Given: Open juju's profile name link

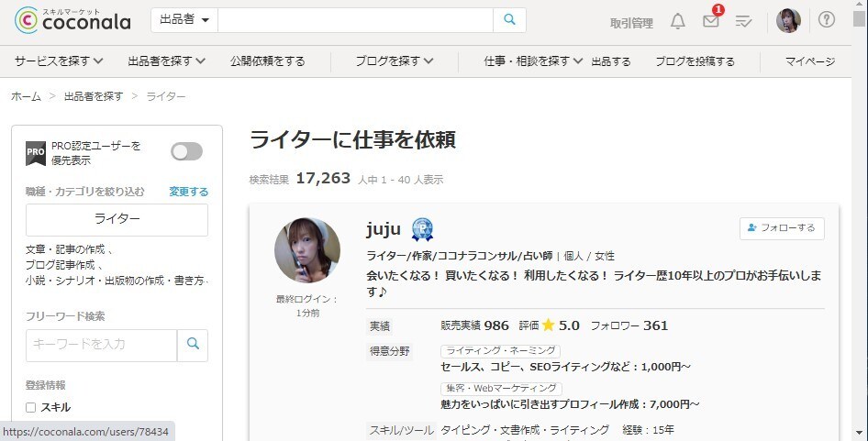Looking at the screenshot, I should click(383, 229).
